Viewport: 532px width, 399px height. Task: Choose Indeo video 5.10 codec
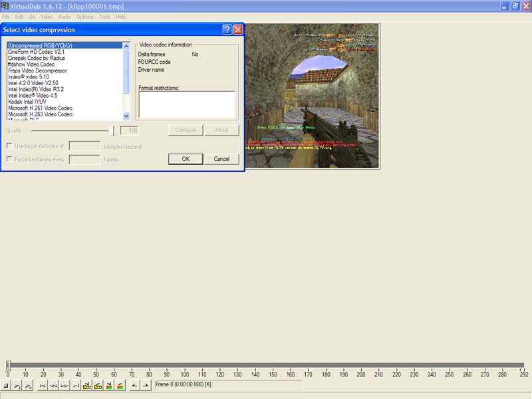[65, 76]
